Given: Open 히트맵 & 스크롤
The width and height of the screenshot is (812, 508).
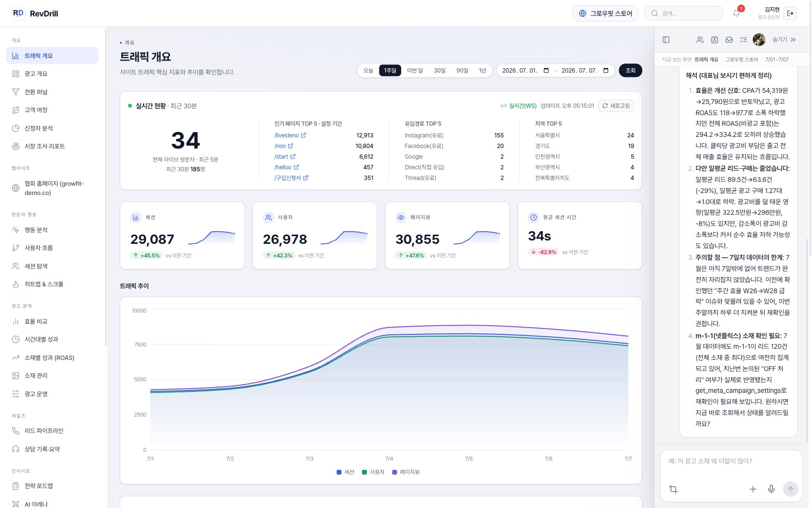Looking at the screenshot, I should coord(52,284).
